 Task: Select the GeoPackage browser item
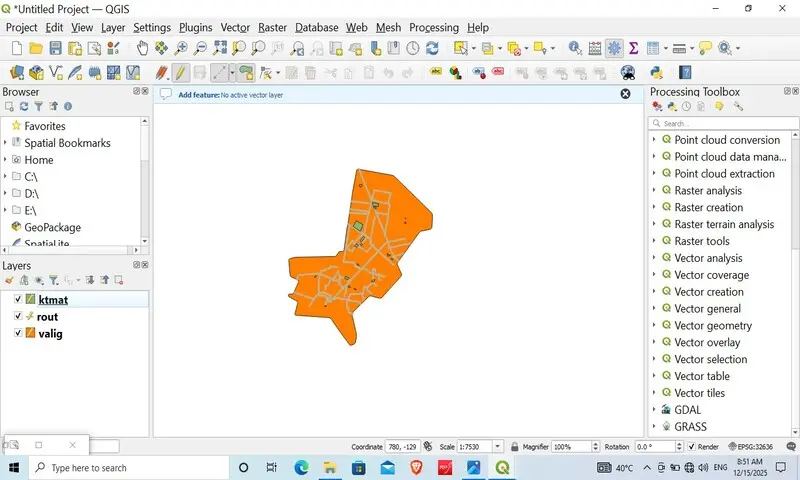(x=52, y=227)
